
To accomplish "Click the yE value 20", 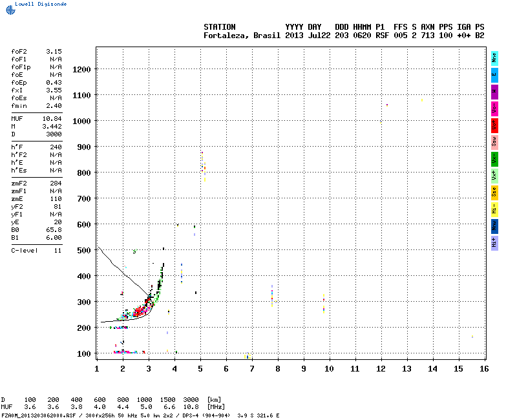I will [58, 222].
